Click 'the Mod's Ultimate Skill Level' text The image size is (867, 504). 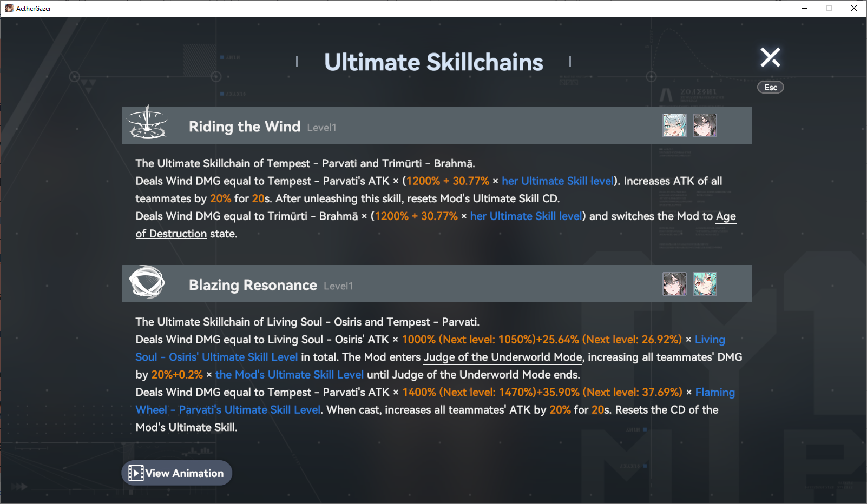pyautogui.click(x=290, y=375)
